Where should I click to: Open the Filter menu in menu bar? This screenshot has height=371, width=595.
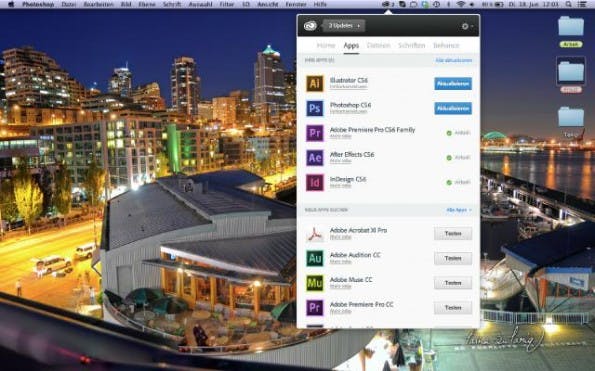(227, 4)
